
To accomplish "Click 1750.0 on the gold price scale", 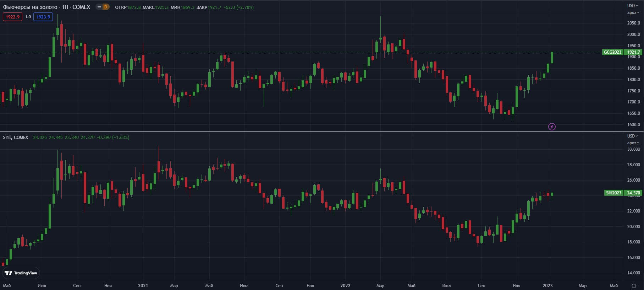I will [633, 91].
